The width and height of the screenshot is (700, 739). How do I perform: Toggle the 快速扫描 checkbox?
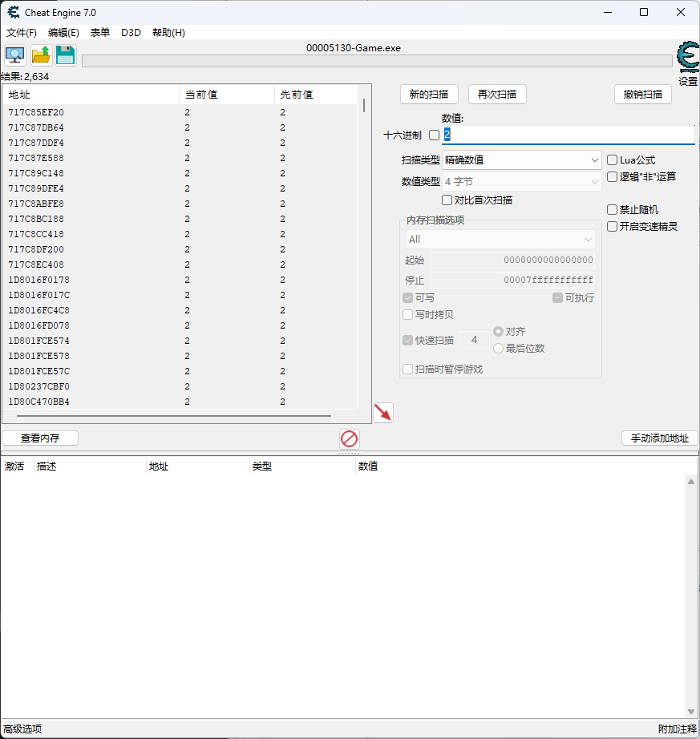(x=408, y=341)
